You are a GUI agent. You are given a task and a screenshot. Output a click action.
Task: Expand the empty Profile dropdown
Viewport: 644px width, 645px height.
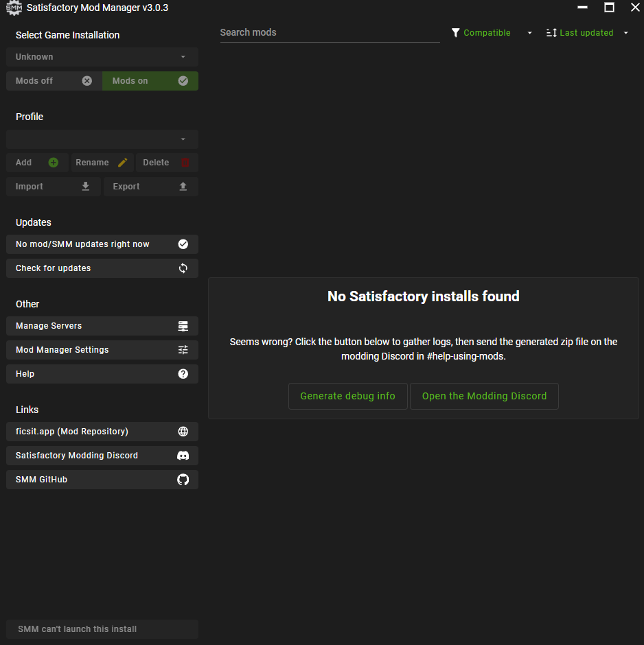click(x=102, y=139)
